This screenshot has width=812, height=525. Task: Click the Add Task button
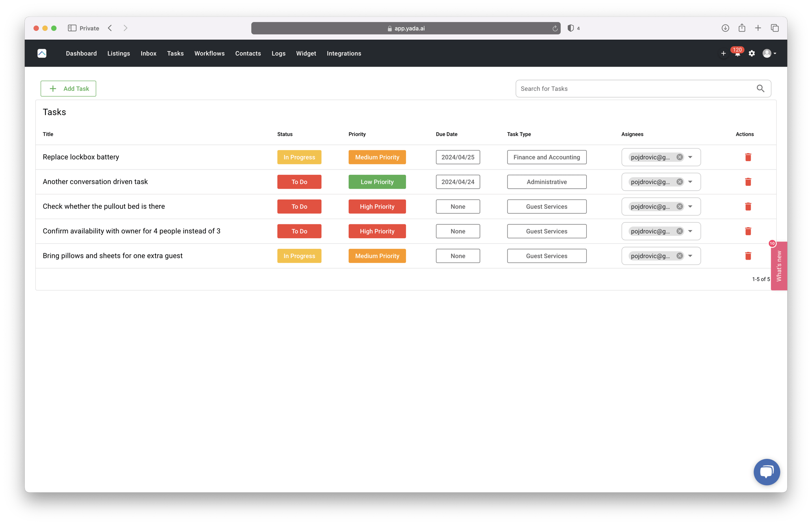coord(68,88)
